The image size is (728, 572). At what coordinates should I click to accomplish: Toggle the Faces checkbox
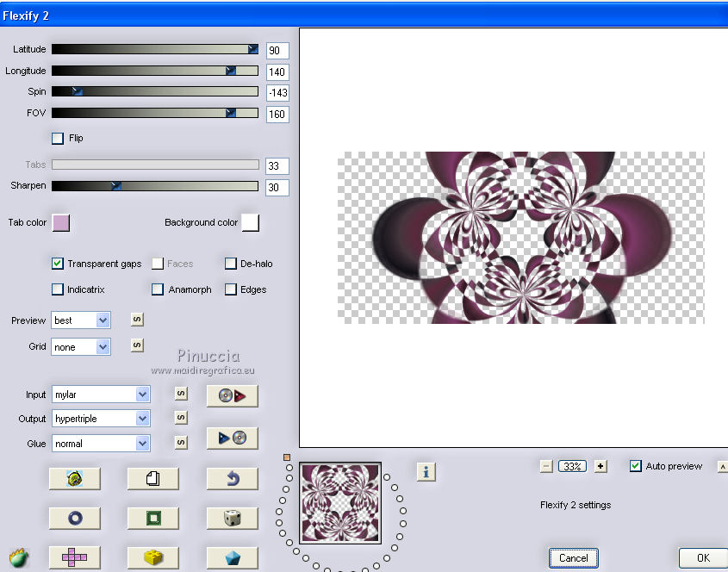click(x=158, y=264)
